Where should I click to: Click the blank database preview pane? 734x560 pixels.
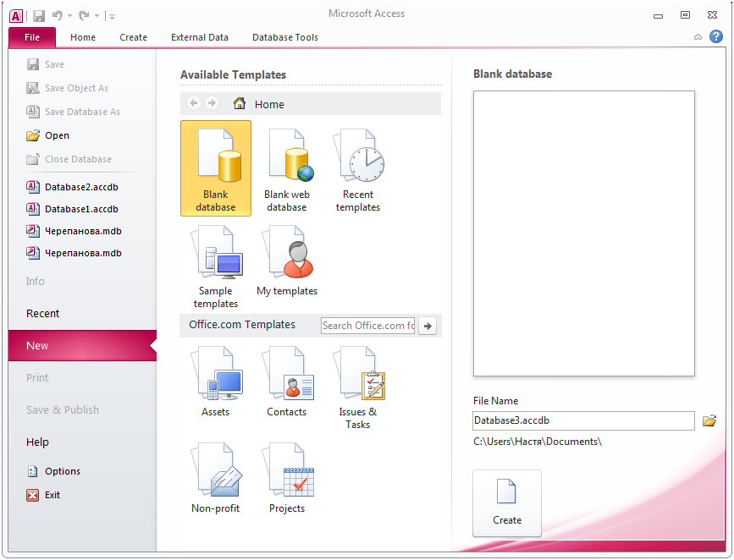(584, 233)
